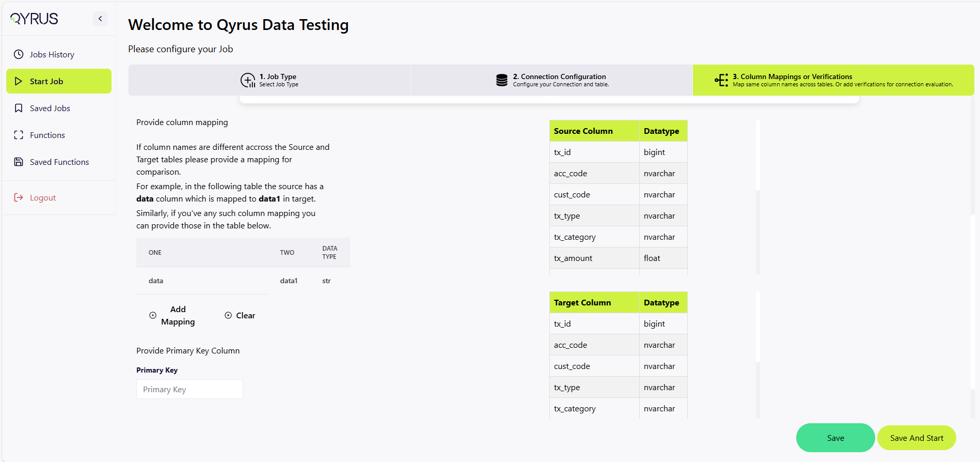Open the Column Mappings or Verifications step
This screenshot has width=980, height=462.
click(x=833, y=80)
